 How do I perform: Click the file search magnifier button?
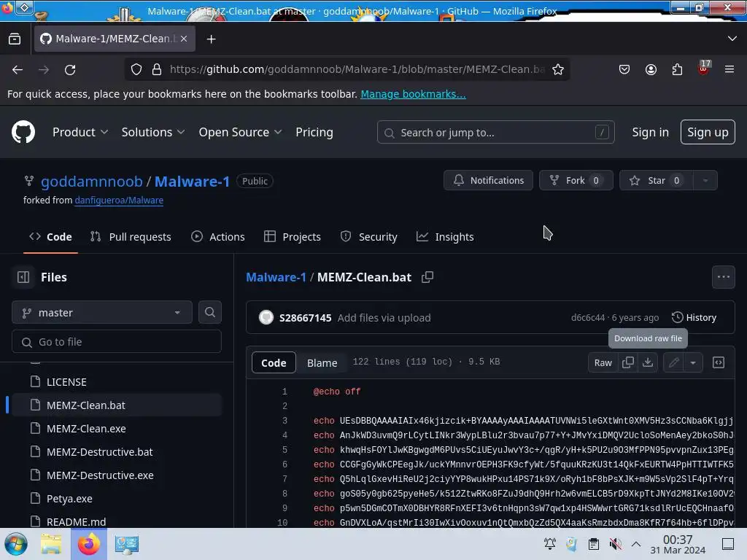[x=209, y=312]
